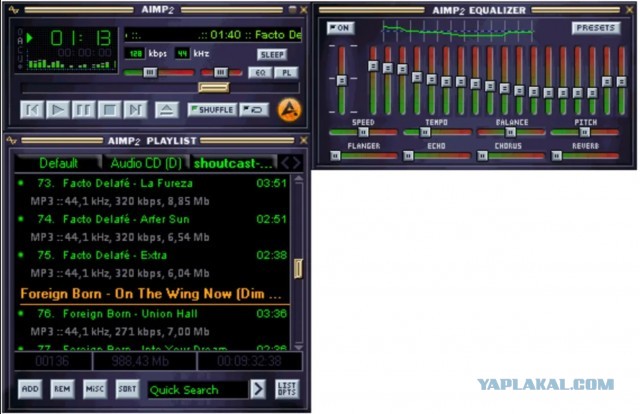Minimize the AIMP2 player window
This screenshot has height=414, width=640.
click(292, 9)
